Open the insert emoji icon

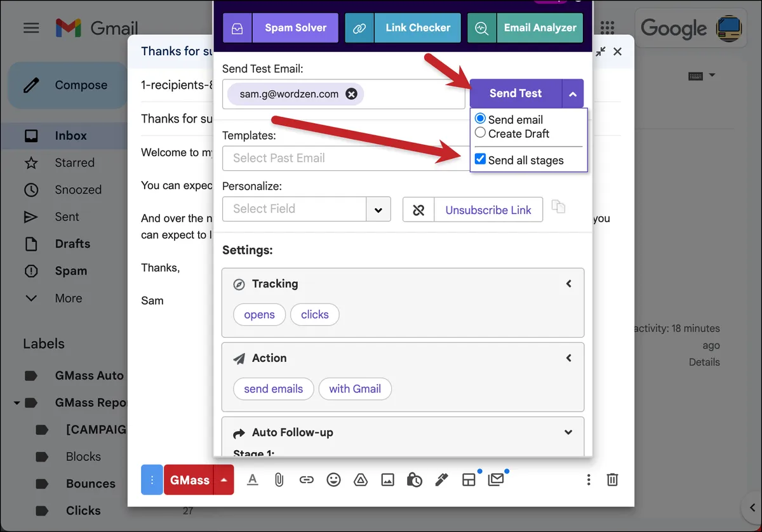point(333,480)
